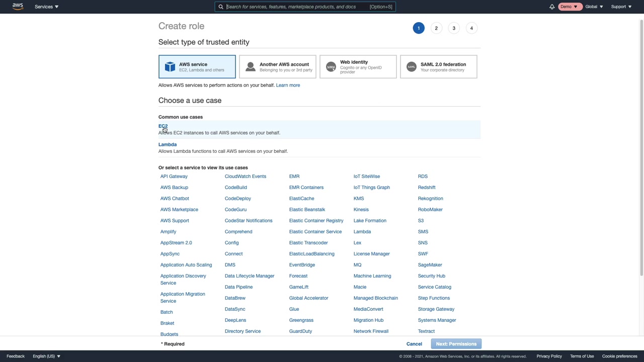Open the English (US) language dropdown
Viewport: 644px width, 362px height.
coord(46,356)
